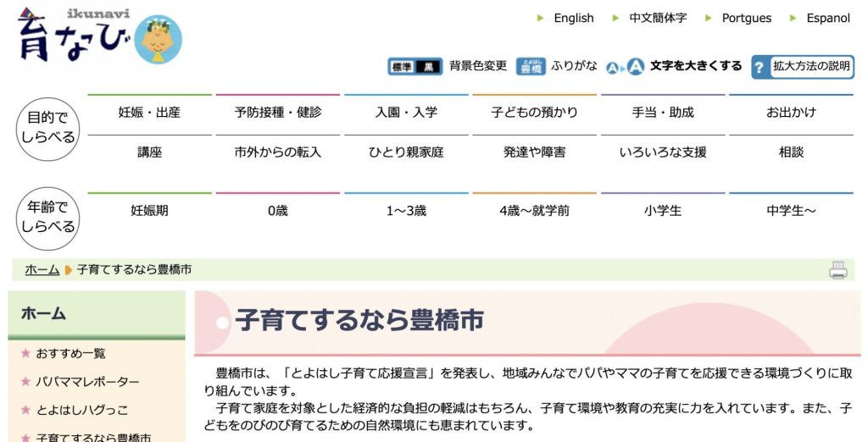Select the 手当・助成 category
This screenshot has height=442, width=868.
[662, 113]
